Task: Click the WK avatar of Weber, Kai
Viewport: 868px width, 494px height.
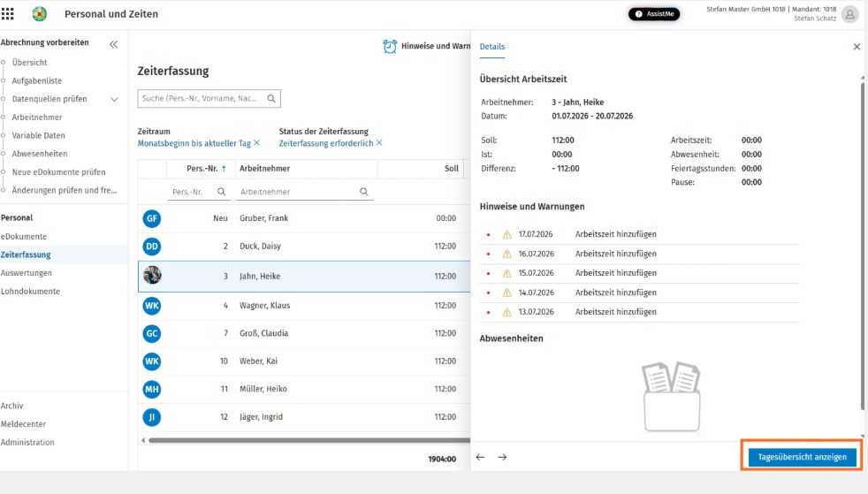Action: [x=152, y=361]
